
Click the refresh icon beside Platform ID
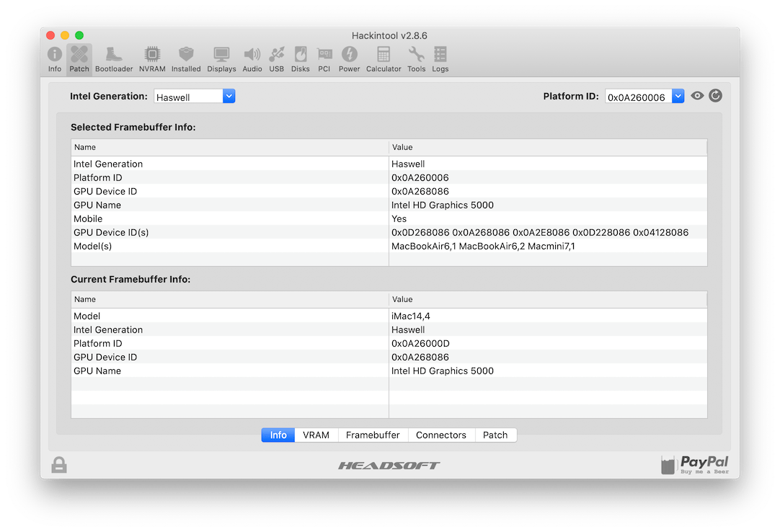[x=715, y=96]
